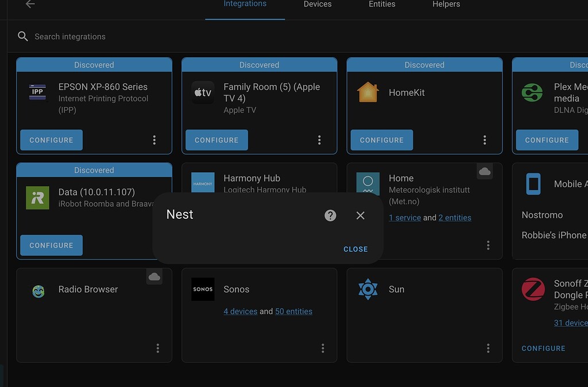Configure the HomeKit integration
Image resolution: width=588 pixels, height=387 pixels.
pyautogui.click(x=382, y=140)
